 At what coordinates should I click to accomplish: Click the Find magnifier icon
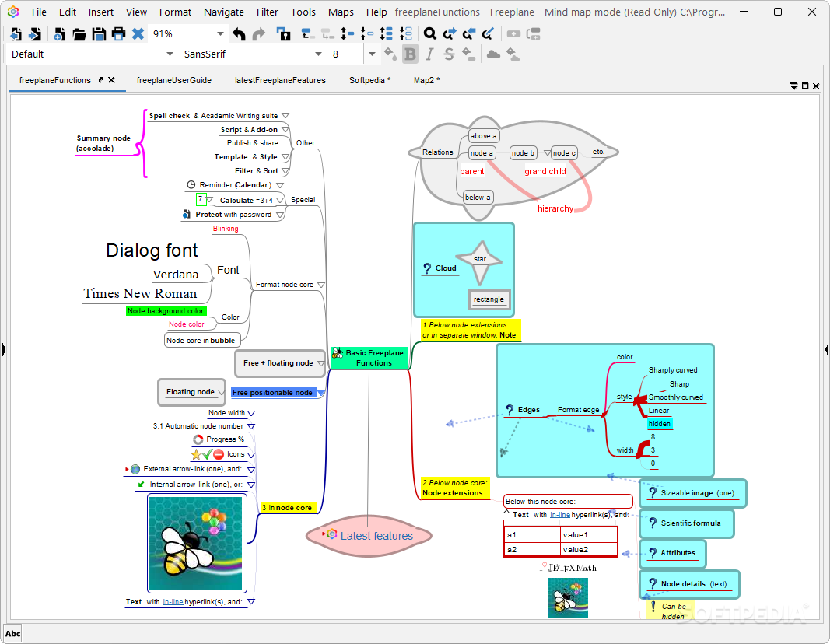tap(430, 34)
